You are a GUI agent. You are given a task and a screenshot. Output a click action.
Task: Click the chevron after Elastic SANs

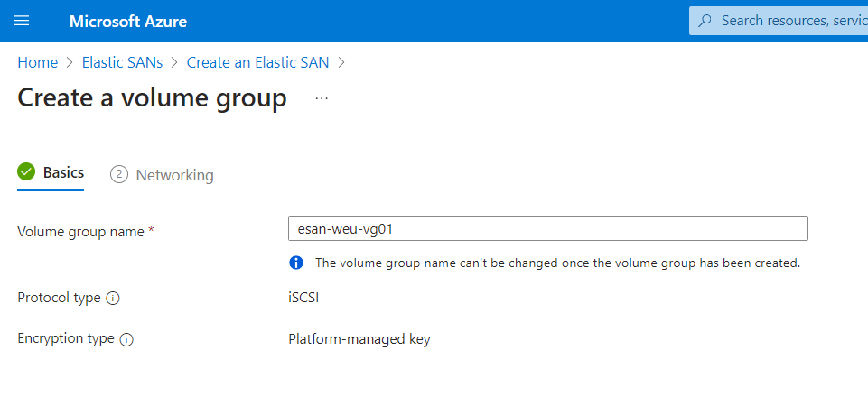(175, 62)
